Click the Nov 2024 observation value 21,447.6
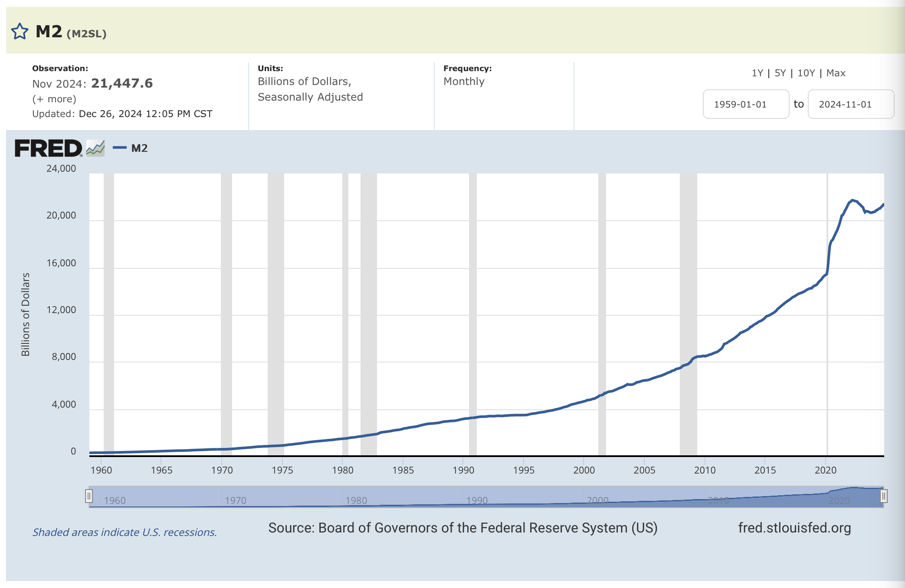Screen dimensions: 905x588 (x=122, y=83)
